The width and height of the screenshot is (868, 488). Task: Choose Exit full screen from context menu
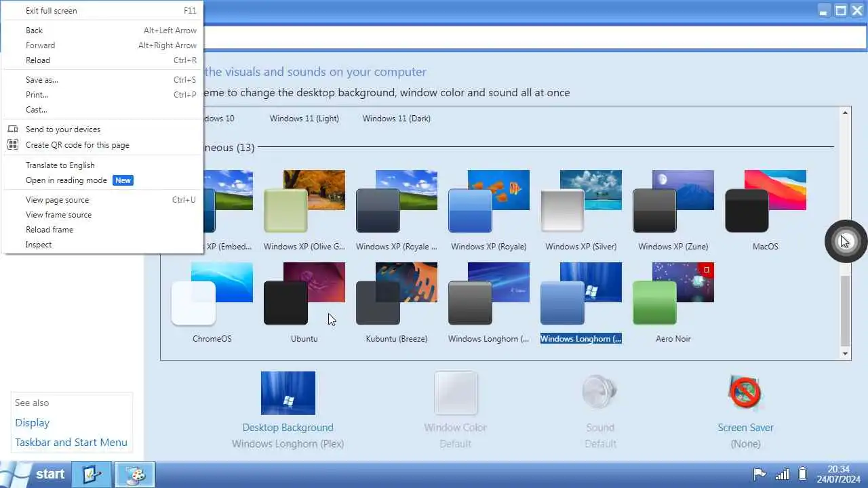coord(102,11)
